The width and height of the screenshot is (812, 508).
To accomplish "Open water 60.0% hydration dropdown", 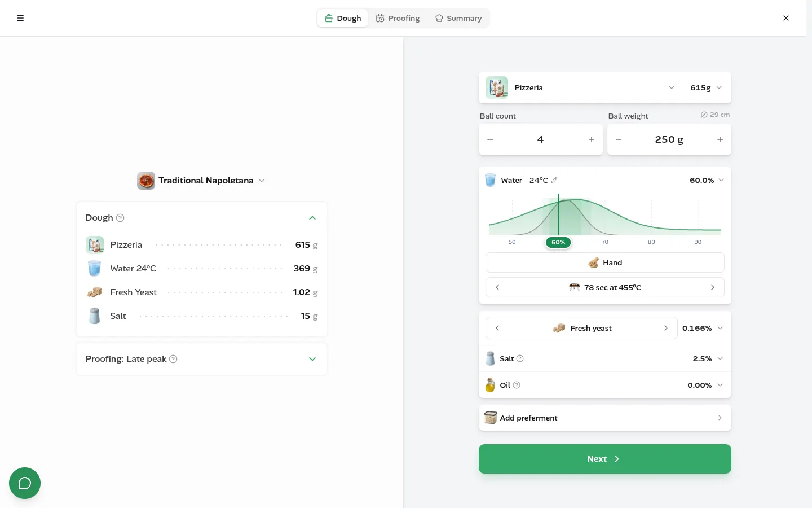I will point(707,180).
